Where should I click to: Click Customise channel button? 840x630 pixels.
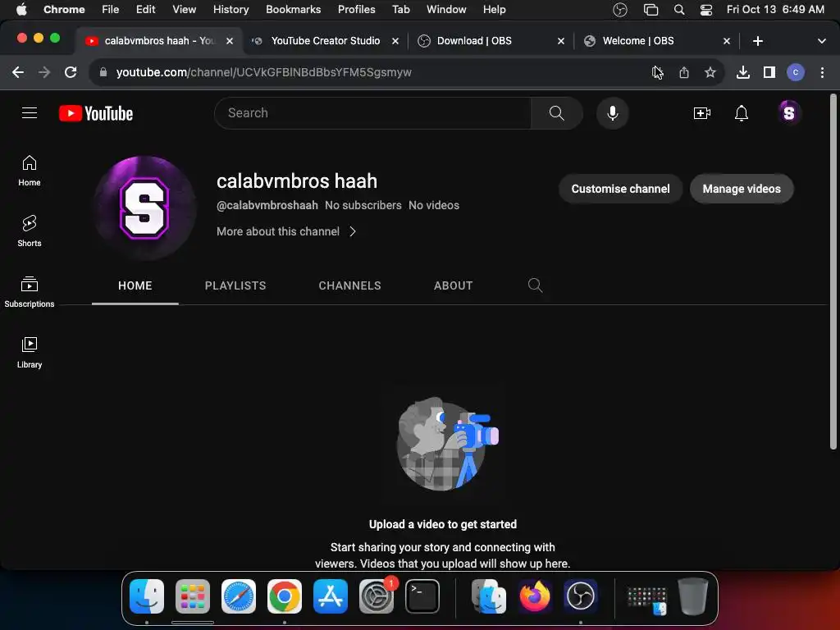click(620, 189)
